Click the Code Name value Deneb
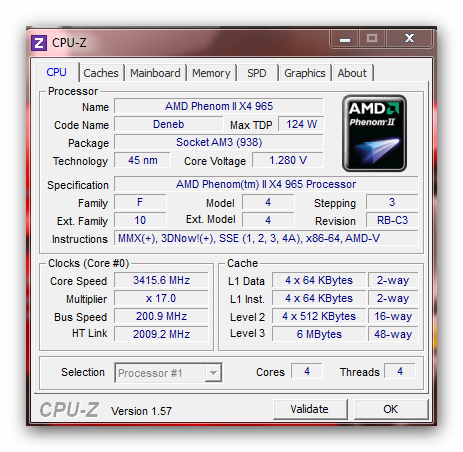 [168, 124]
